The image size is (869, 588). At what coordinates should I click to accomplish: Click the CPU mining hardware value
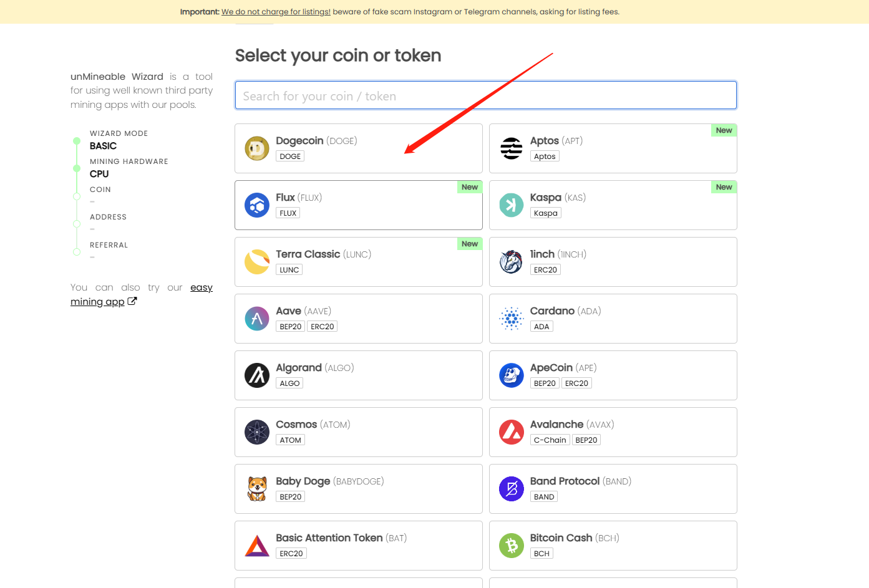point(99,174)
